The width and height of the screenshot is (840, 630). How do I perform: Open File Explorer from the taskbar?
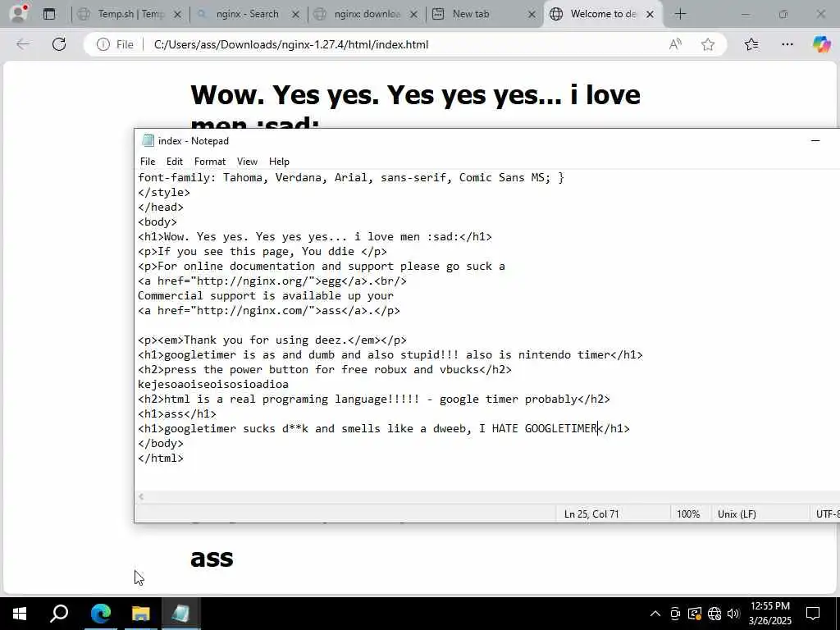pyautogui.click(x=141, y=614)
